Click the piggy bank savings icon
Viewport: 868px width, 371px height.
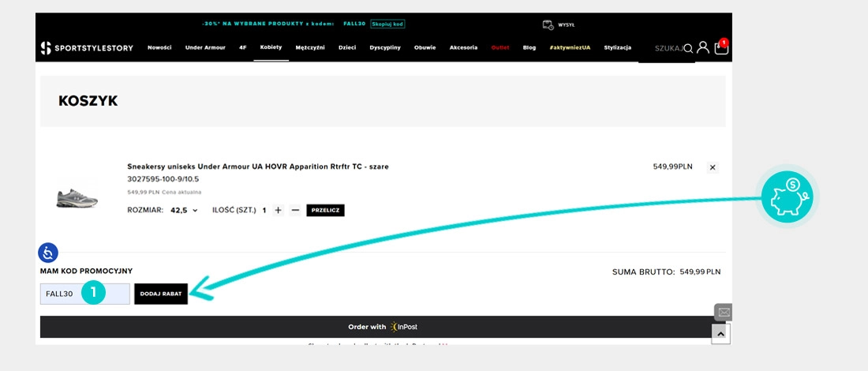[x=787, y=197]
